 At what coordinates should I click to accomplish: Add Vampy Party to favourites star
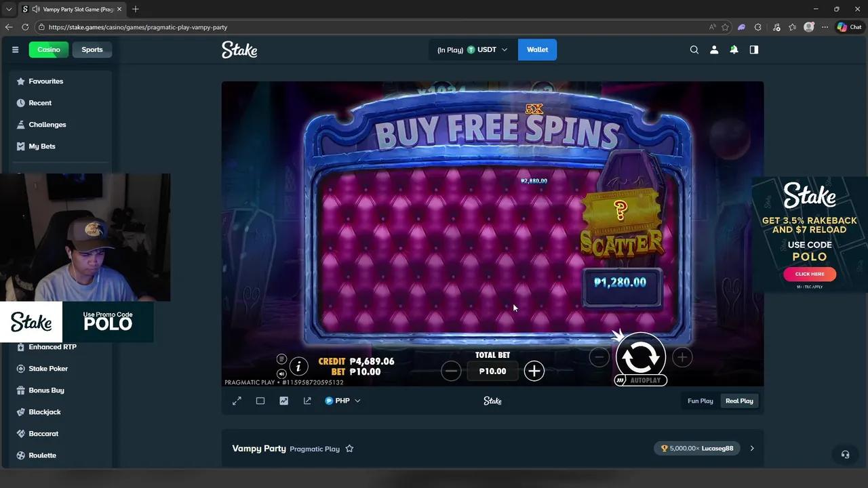(x=349, y=449)
